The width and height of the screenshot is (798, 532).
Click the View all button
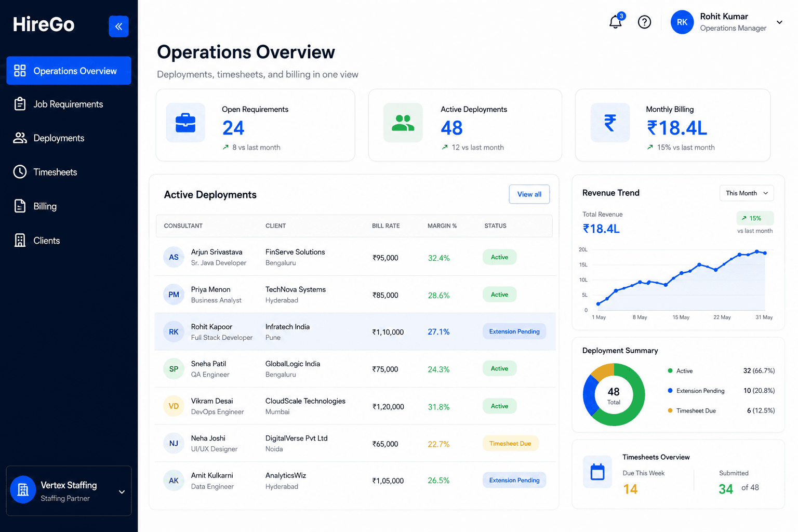point(529,194)
